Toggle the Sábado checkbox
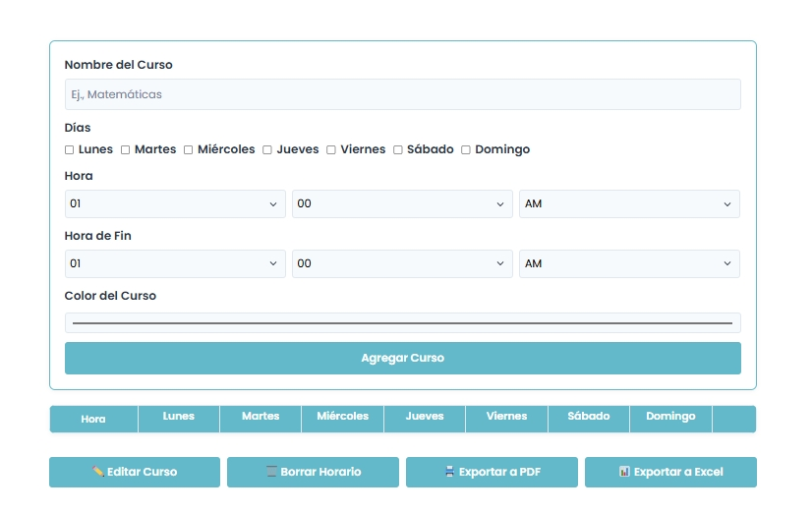812x513 pixels. point(398,150)
